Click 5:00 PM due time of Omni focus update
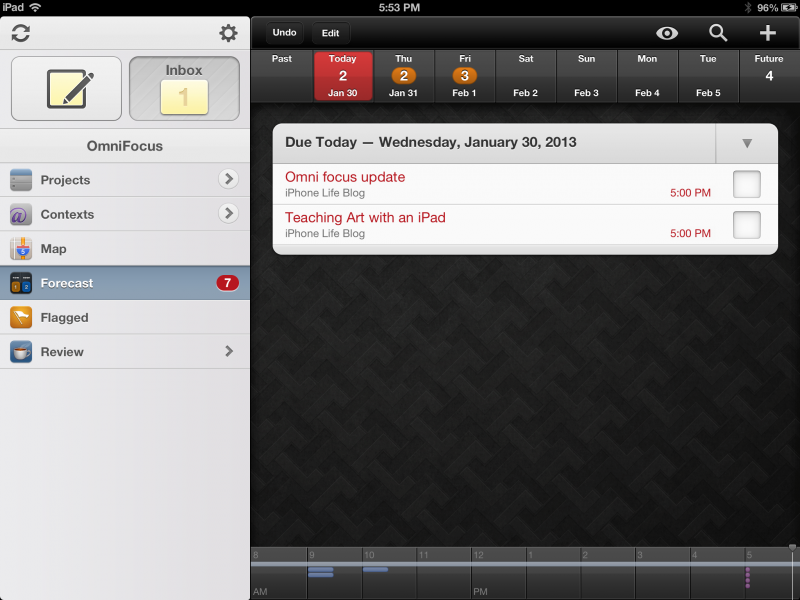This screenshot has width=800, height=600. pyautogui.click(x=690, y=193)
